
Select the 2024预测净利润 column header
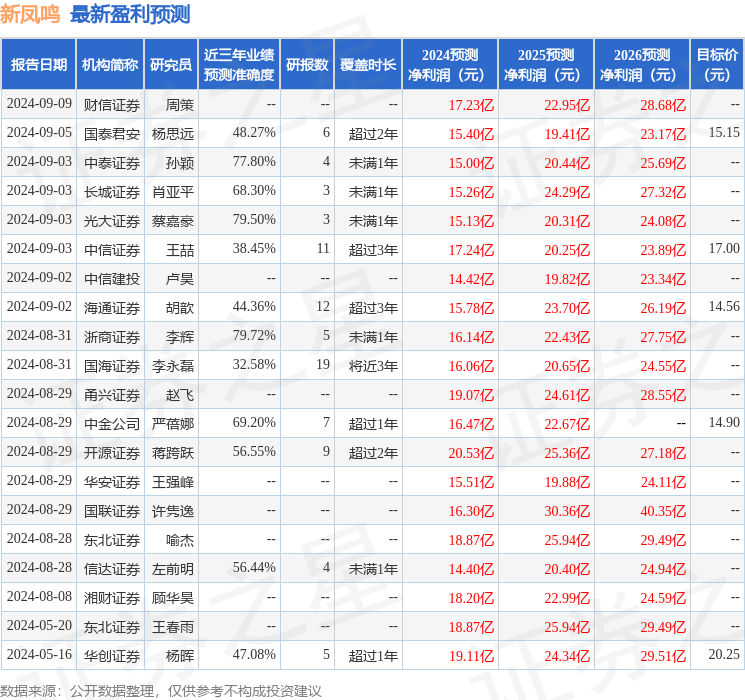click(450, 65)
